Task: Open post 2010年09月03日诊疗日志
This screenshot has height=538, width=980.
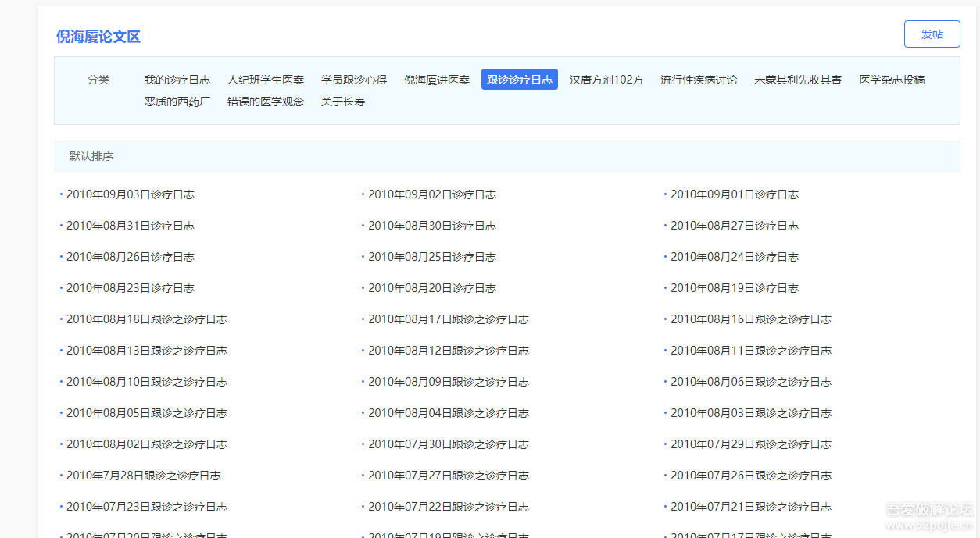Action: [130, 194]
